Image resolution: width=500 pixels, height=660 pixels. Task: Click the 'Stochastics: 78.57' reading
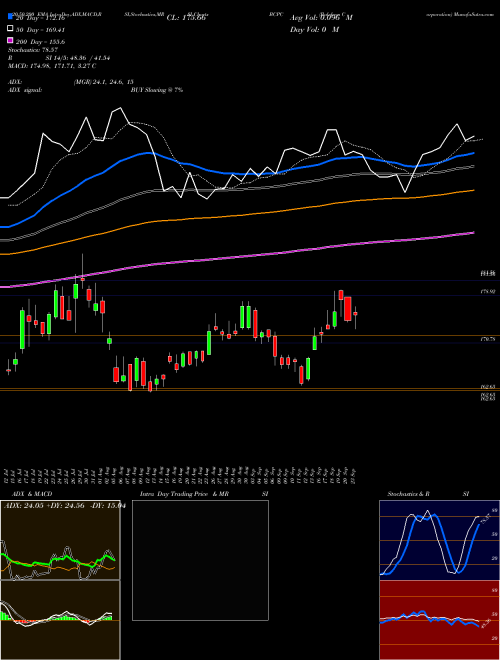coord(32,50)
